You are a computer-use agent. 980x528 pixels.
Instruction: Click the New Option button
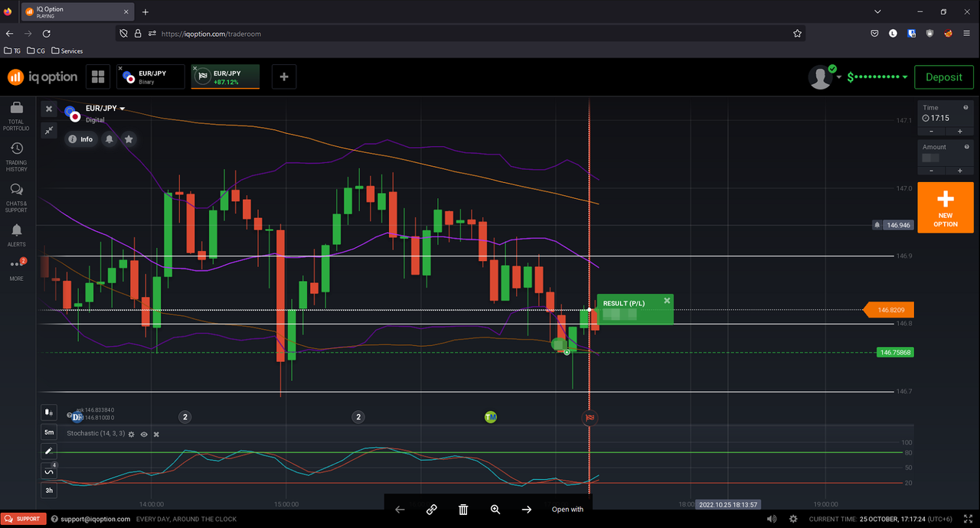[x=946, y=207]
